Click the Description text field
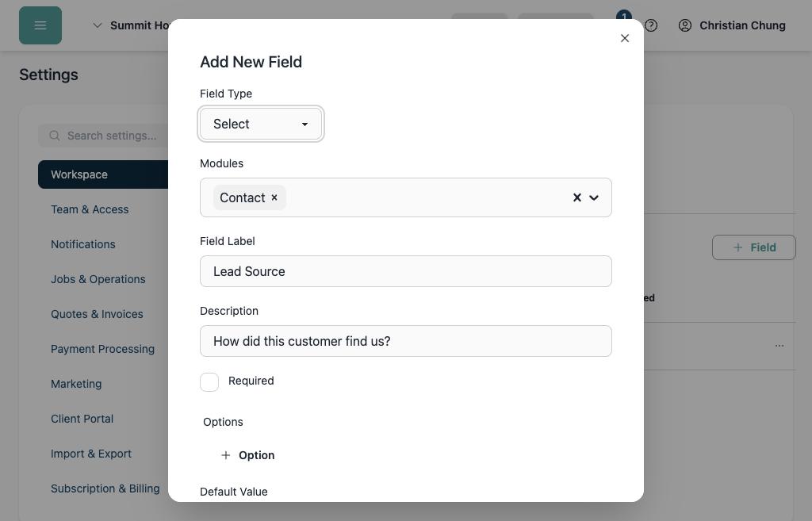 405,341
